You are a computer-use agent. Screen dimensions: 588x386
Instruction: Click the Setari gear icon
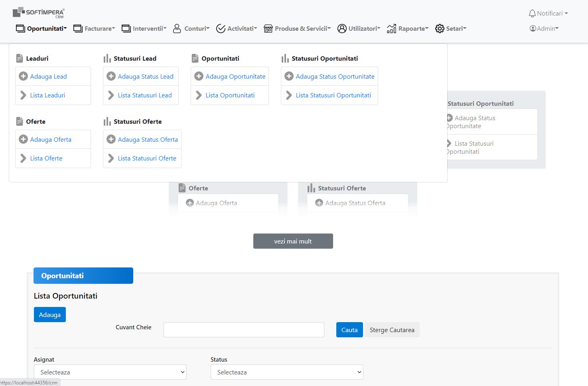[440, 28]
